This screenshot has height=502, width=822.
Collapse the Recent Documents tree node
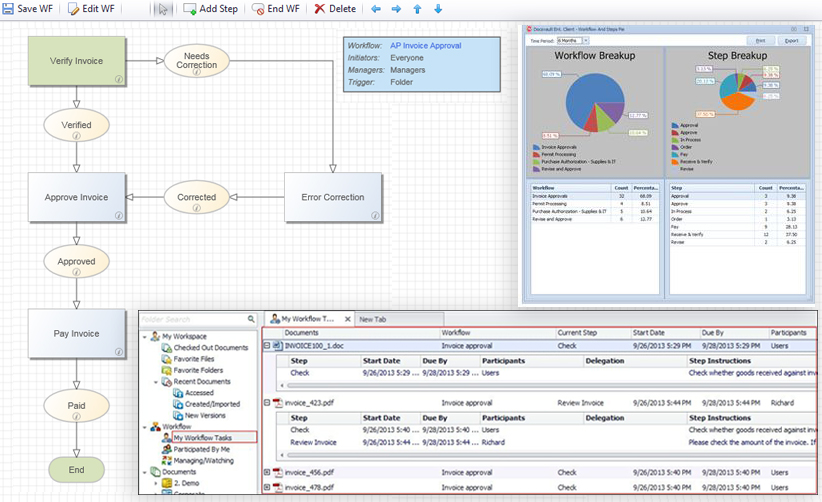[x=157, y=382]
